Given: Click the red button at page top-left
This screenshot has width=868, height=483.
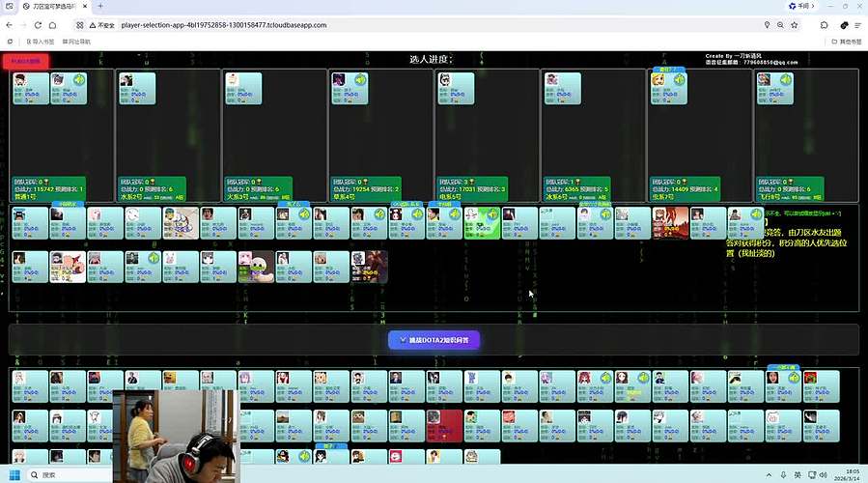Looking at the screenshot, I should click(25, 61).
